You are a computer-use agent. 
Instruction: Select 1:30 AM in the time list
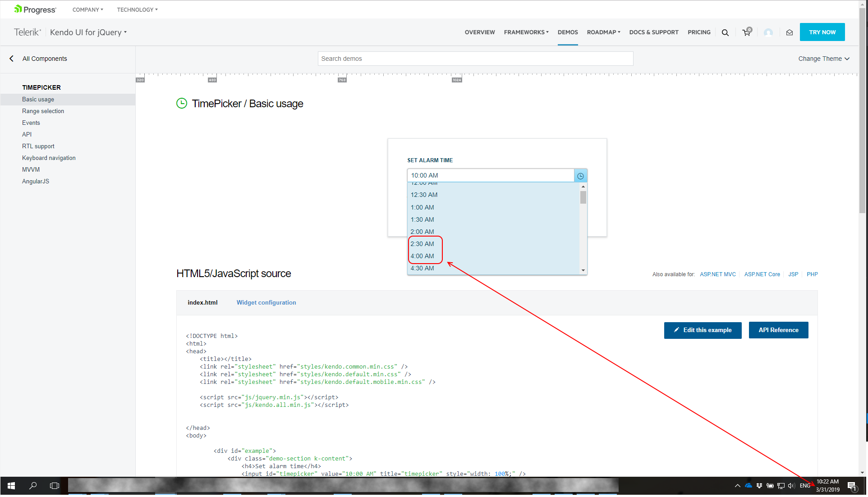click(x=493, y=220)
